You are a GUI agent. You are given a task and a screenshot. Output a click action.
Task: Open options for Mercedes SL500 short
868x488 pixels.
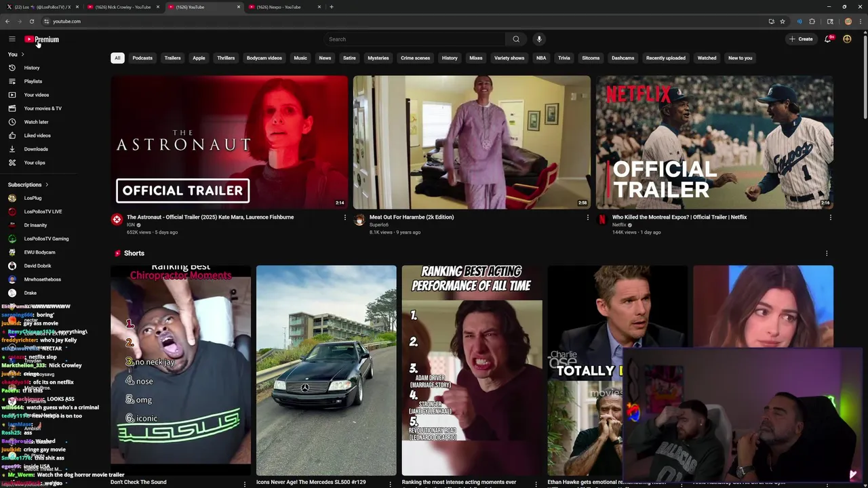coord(390,483)
